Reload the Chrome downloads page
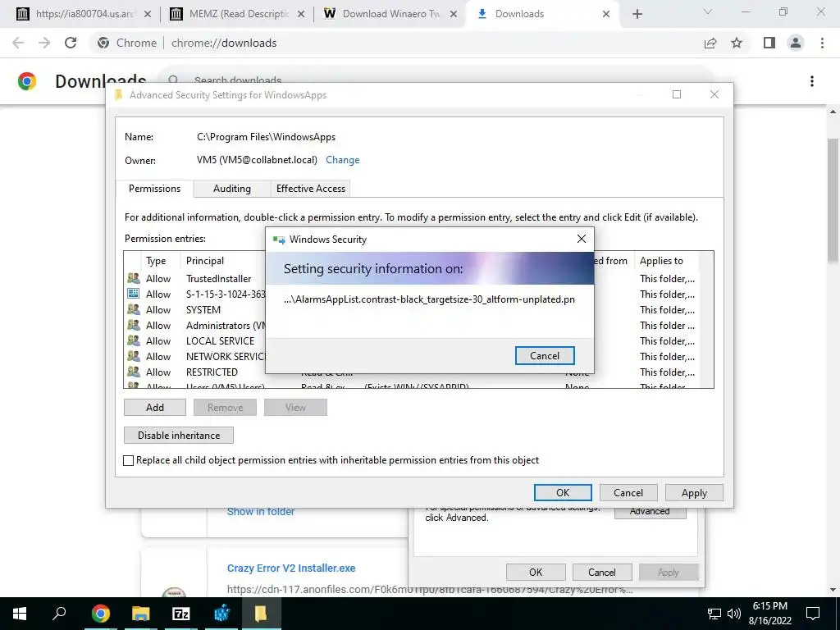Image resolution: width=840 pixels, height=630 pixels. [71, 43]
